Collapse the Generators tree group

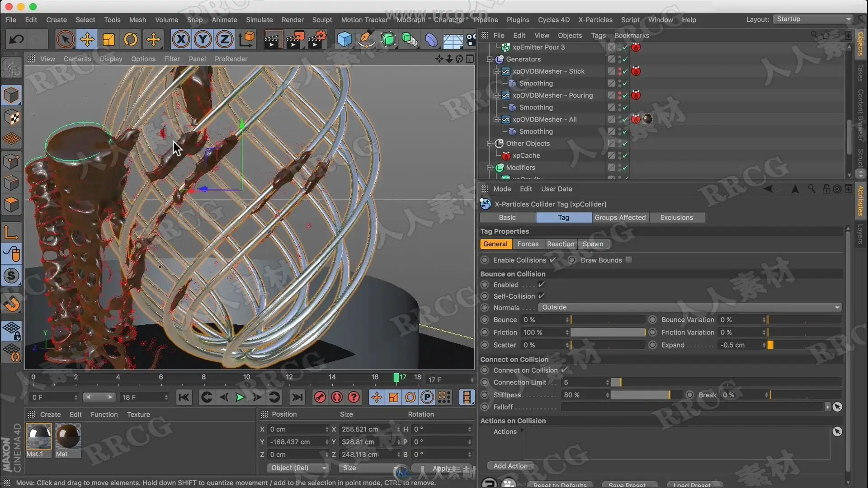click(x=490, y=59)
